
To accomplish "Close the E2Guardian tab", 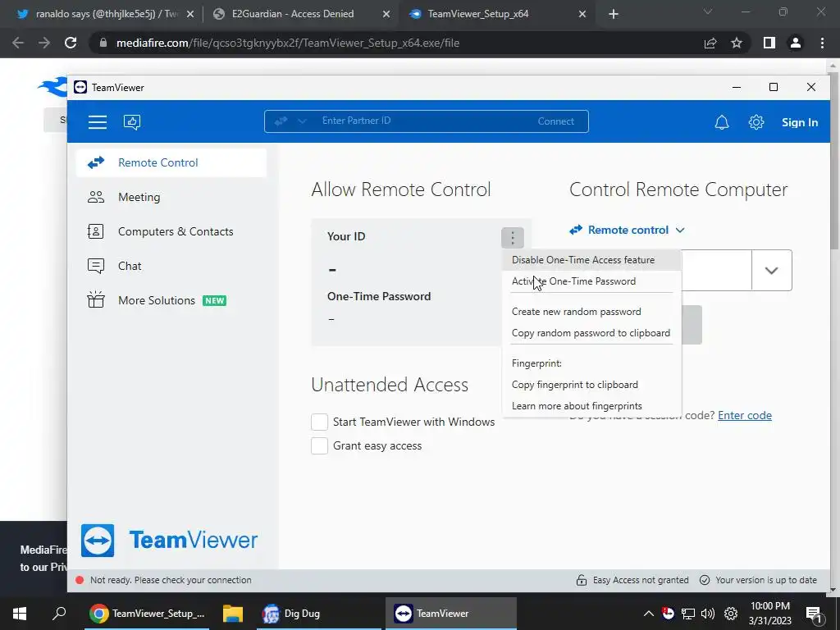I will [386, 15].
